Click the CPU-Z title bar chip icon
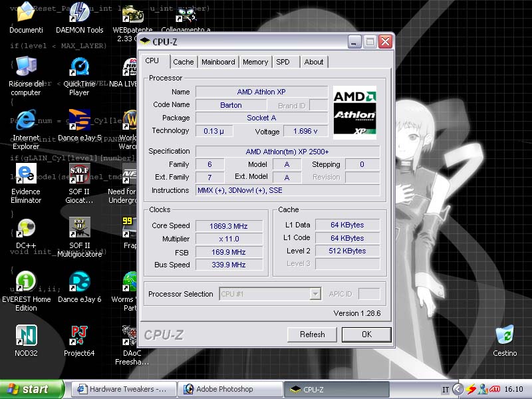This screenshot has width=532, height=399. (145, 41)
